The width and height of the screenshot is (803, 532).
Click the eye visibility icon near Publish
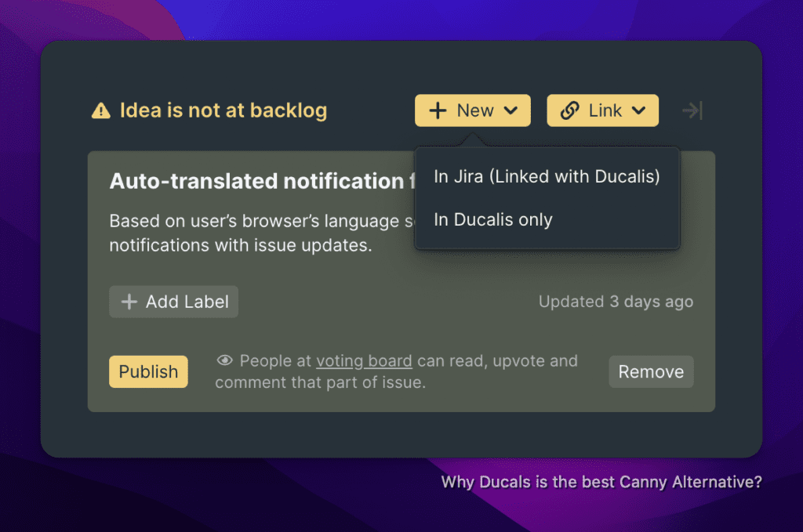pyautogui.click(x=224, y=360)
